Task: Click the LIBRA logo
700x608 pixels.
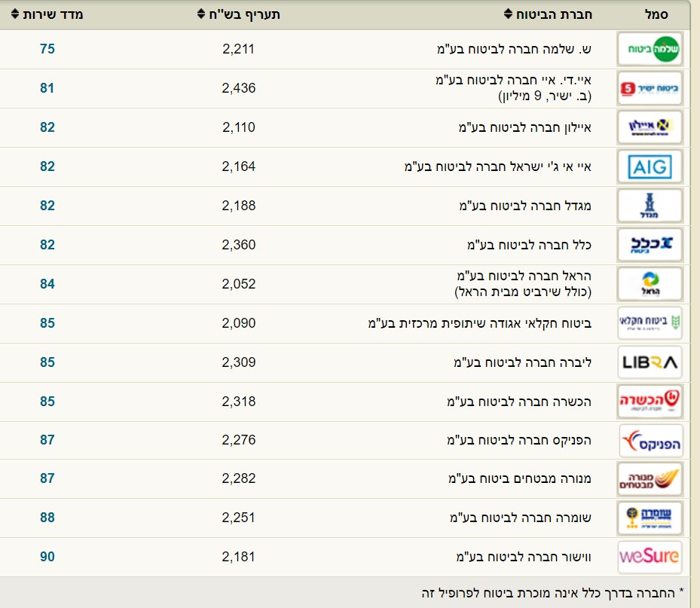Action: coord(650,362)
